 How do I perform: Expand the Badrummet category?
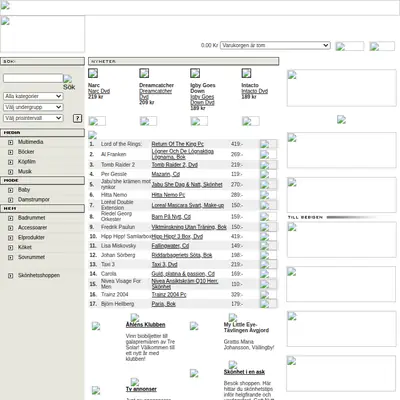coord(11,218)
